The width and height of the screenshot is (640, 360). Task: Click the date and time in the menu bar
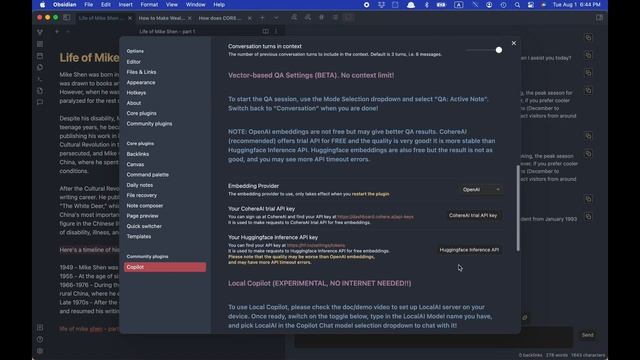576,4
